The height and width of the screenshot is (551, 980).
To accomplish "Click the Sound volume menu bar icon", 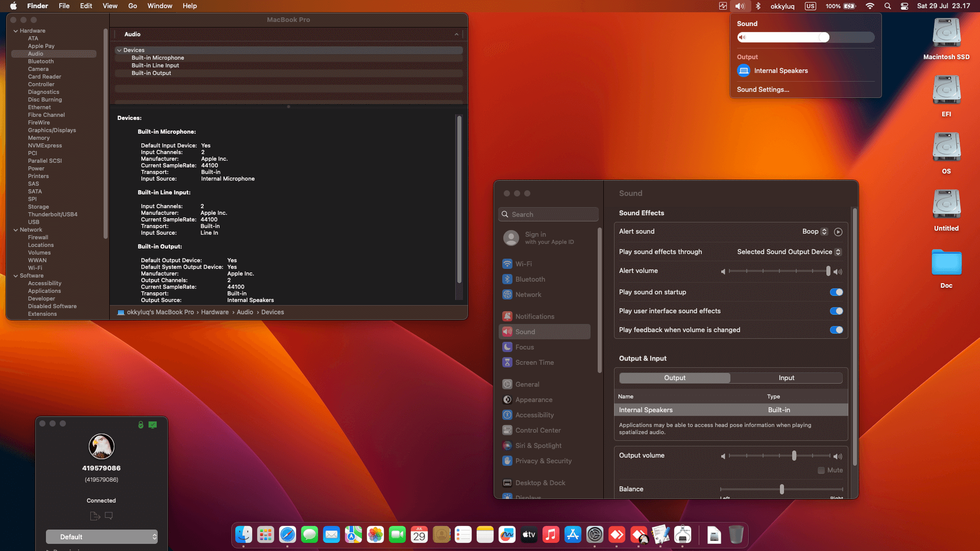I will pyautogui.click(x=740, y=6).
